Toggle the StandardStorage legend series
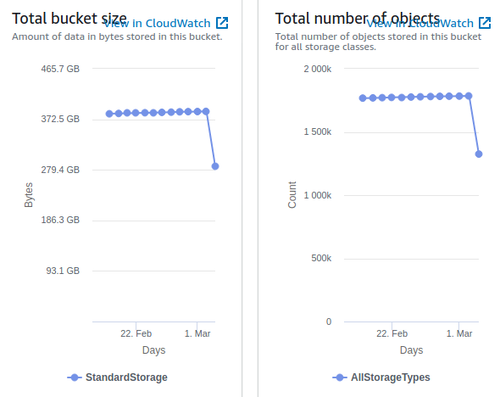The width and height of the screenshot is (500, 397). click(x=117, y=377)
